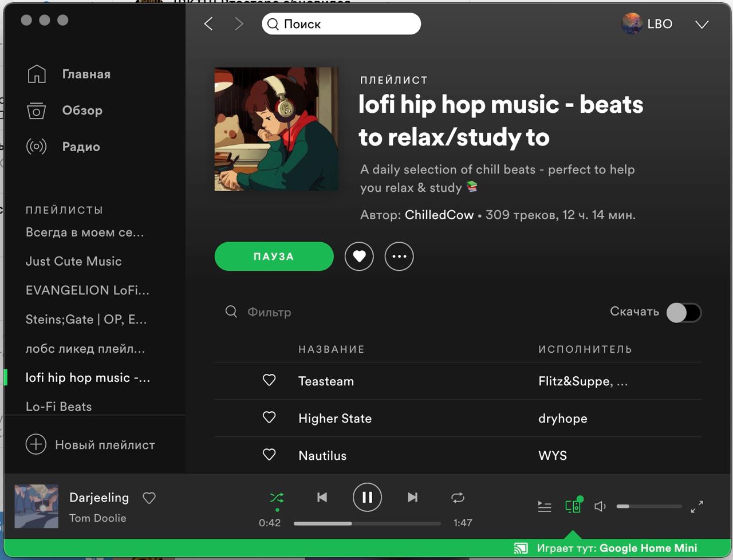Screen dimensions: 733x560
Task: Like the playing song Darjeeling
Action: (x=149, y=498)
